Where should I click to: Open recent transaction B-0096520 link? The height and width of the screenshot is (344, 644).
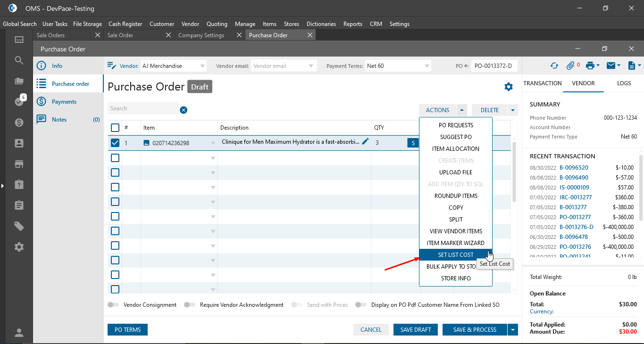point(574,168)
